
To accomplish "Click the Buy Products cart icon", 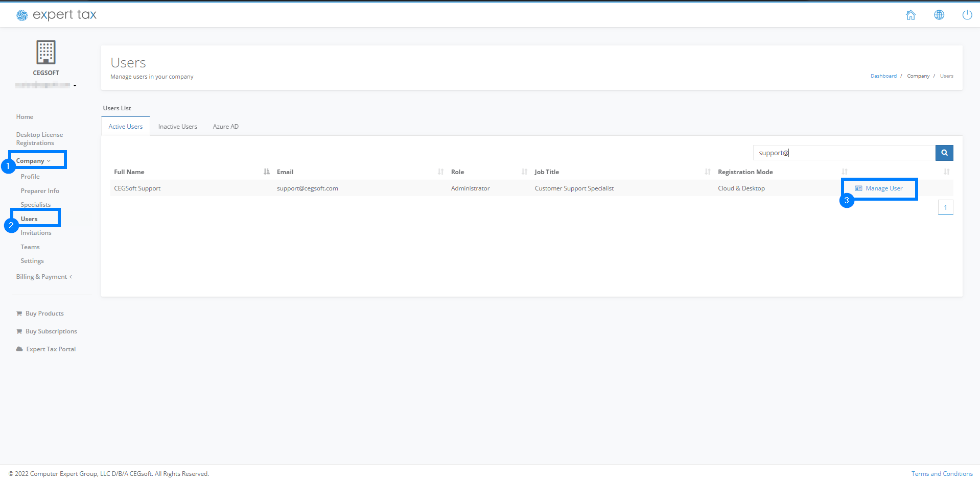I will [19, 314].
